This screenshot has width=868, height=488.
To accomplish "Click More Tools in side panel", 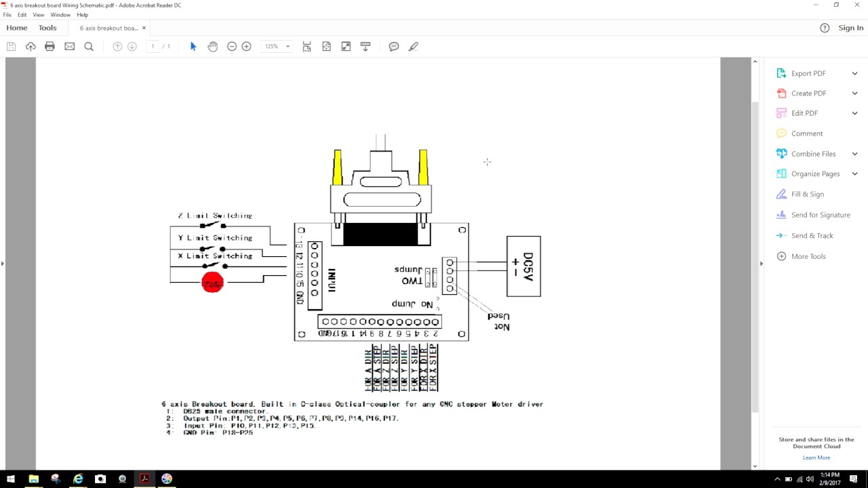I will [x=808, y=256].
